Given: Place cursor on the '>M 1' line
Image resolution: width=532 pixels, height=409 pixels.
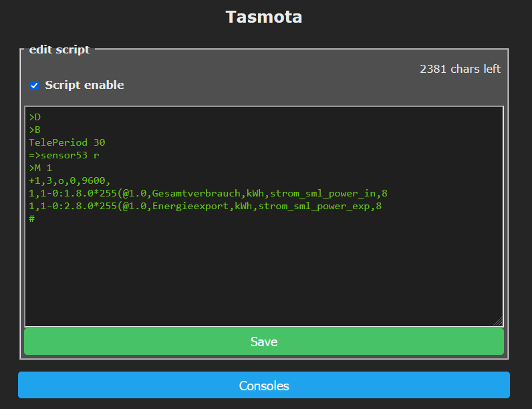Looking at the screenshot, I should point(40,168).
